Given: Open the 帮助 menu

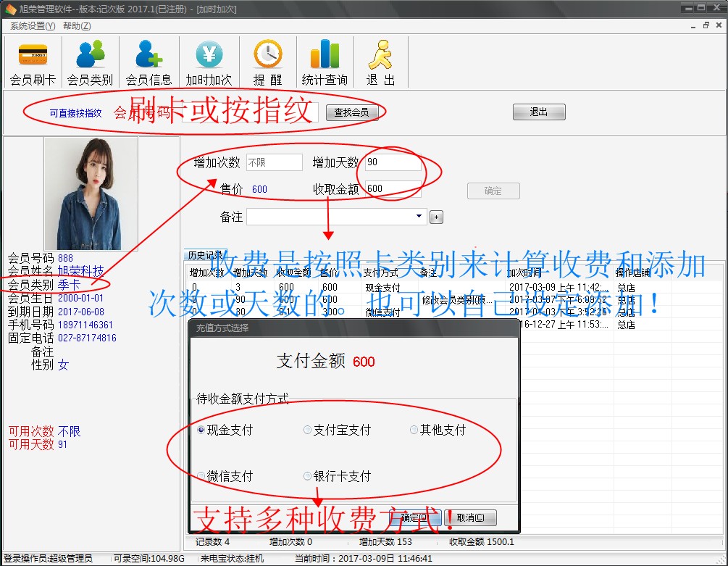Looking at the screenshot, I should 77,26.
